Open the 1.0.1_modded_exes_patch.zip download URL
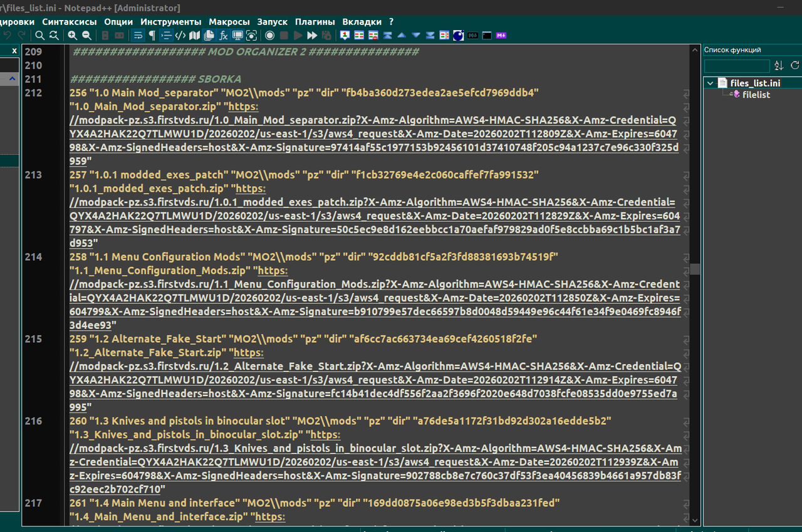Viewport: 802px width, 532px height. 375,216
